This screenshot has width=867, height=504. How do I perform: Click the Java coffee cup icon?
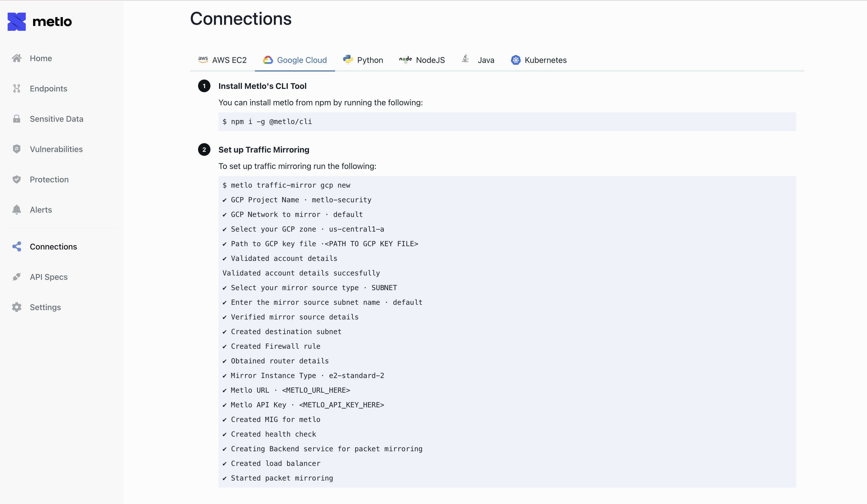[x=465, y=59]
